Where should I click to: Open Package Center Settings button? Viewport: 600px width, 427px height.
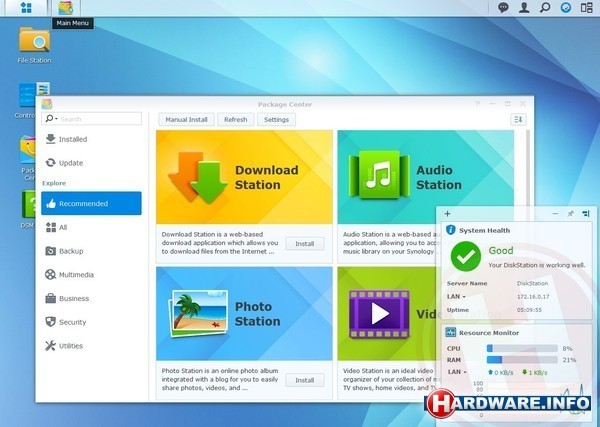(x=276, y=119)
